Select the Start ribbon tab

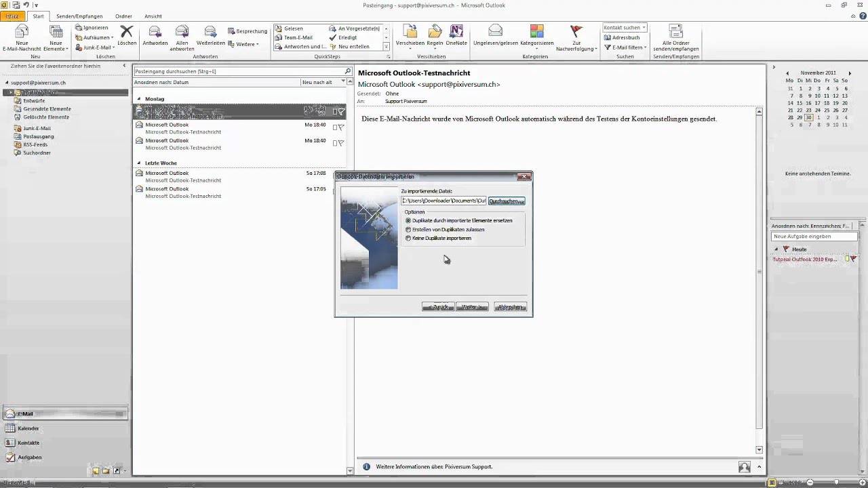39,16
